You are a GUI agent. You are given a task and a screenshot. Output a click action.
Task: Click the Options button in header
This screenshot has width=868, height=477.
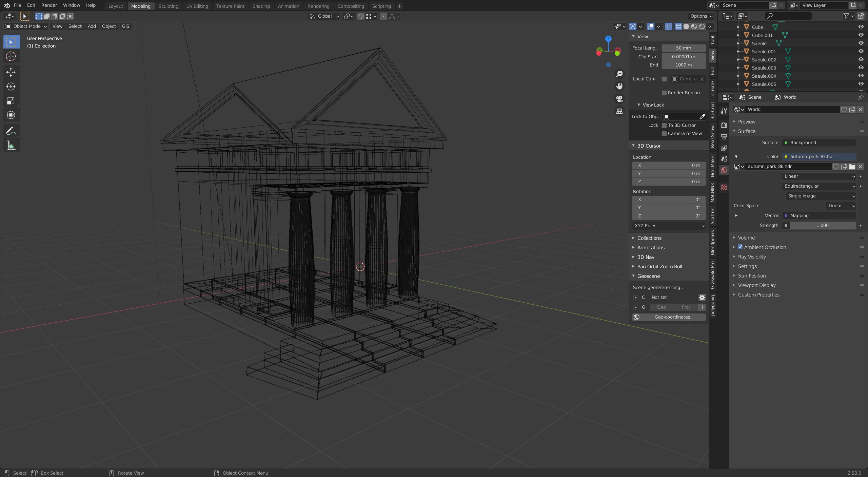(x=701, y=16)
